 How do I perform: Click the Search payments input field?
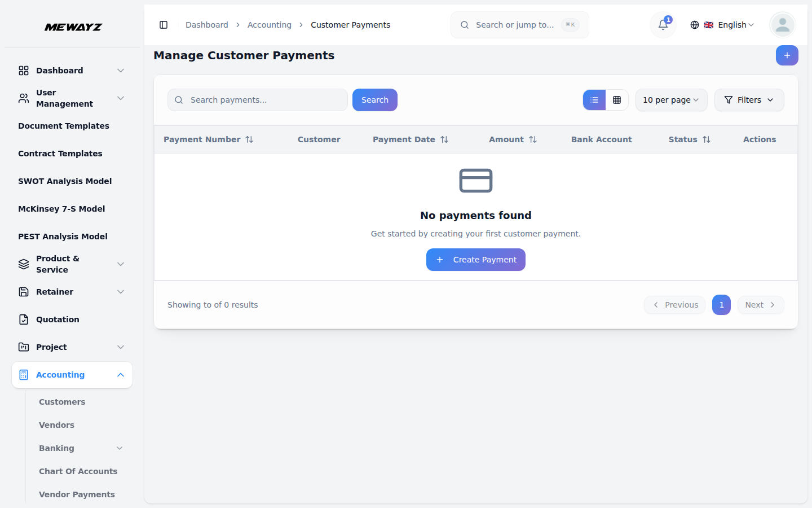(x=265, y=100)
